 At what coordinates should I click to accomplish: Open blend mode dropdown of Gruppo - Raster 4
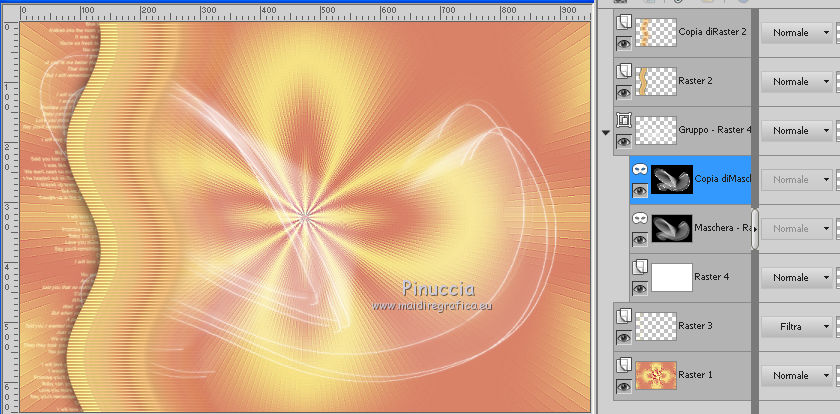point(797,131)
